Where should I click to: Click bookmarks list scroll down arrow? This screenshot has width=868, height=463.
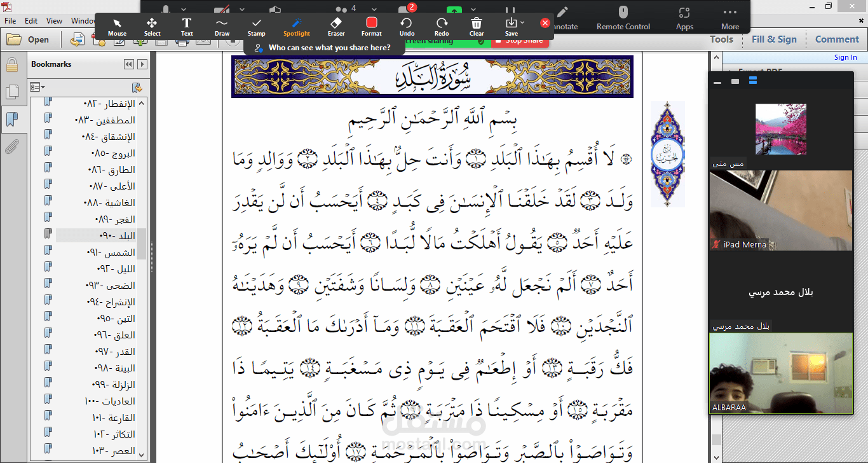click(142, 454)
